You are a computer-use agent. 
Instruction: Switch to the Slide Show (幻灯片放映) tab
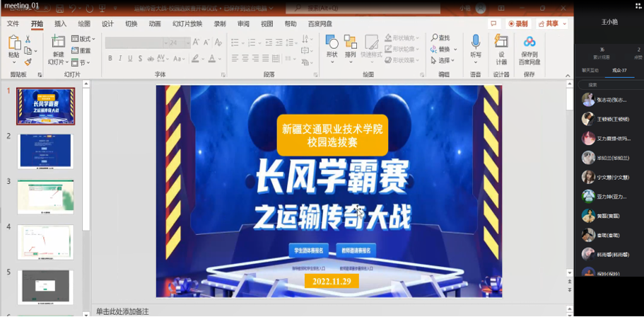187,23
